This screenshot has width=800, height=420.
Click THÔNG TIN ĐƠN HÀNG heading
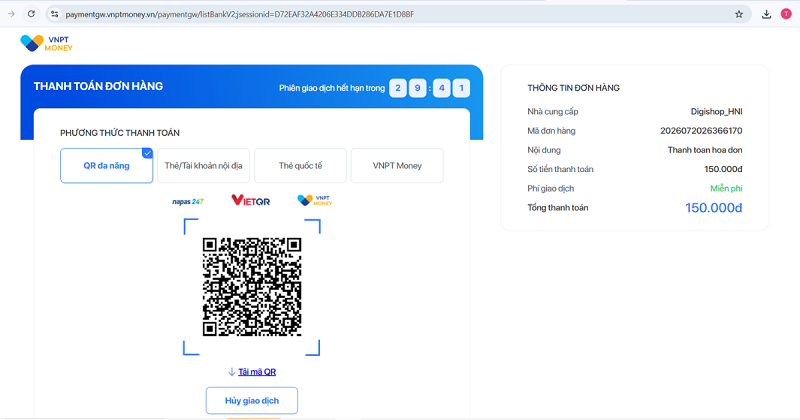tap(573, 88)
